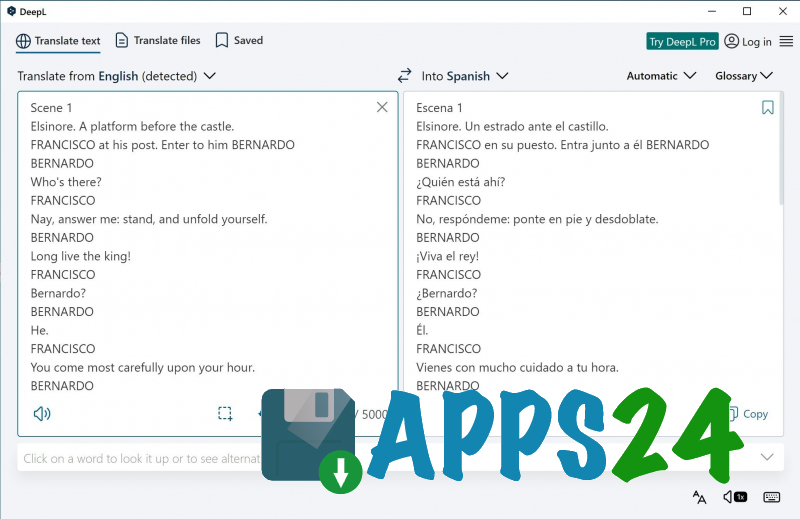The width and height of the screenshot is (800, 519).
Task: Click the 'Scene 1' heading in source
Action: [51, 108]
